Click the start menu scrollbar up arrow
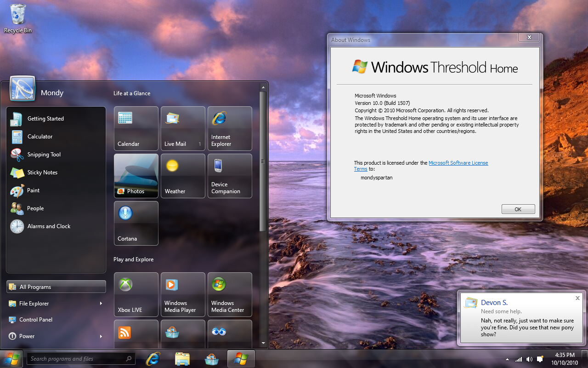The image size is (588, 368). [263, 87]
